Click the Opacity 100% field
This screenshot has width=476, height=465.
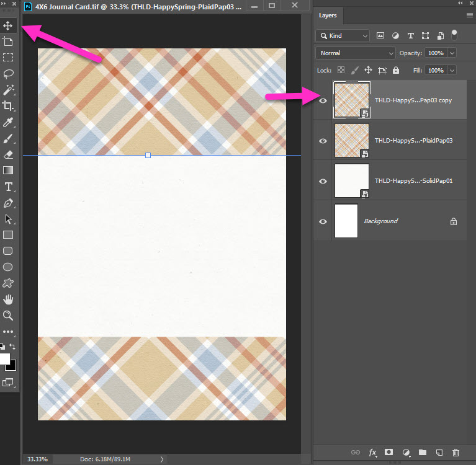pyautogui.click(x=436, y=53)
